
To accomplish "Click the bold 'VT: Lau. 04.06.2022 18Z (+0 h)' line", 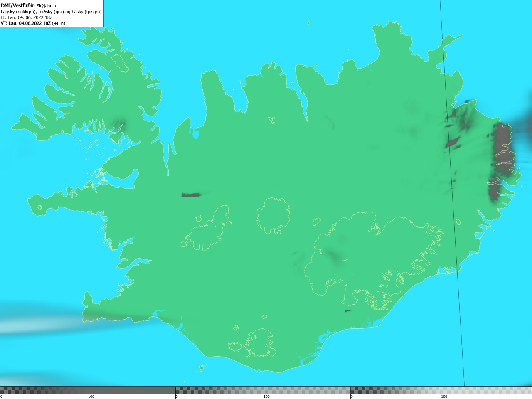I will (x=33, y=23).
